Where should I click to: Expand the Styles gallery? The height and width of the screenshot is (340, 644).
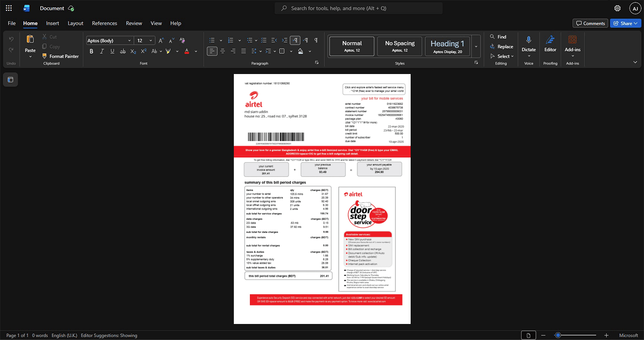(x=476, y=46)
